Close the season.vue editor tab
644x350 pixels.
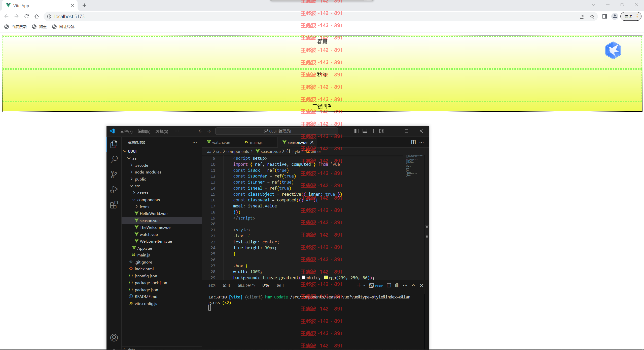coord(312,142)
